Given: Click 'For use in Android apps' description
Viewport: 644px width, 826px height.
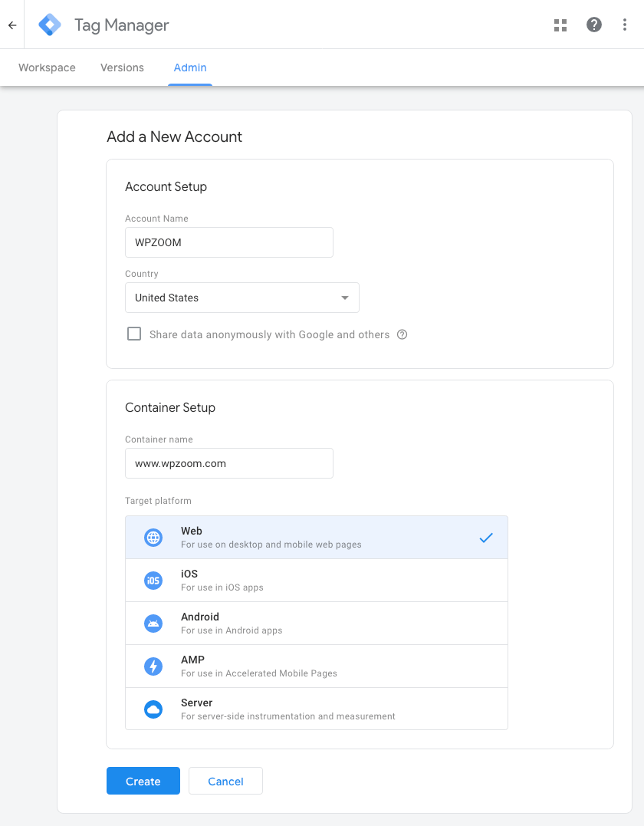Looking at the screenshot, I should (232, 630).
